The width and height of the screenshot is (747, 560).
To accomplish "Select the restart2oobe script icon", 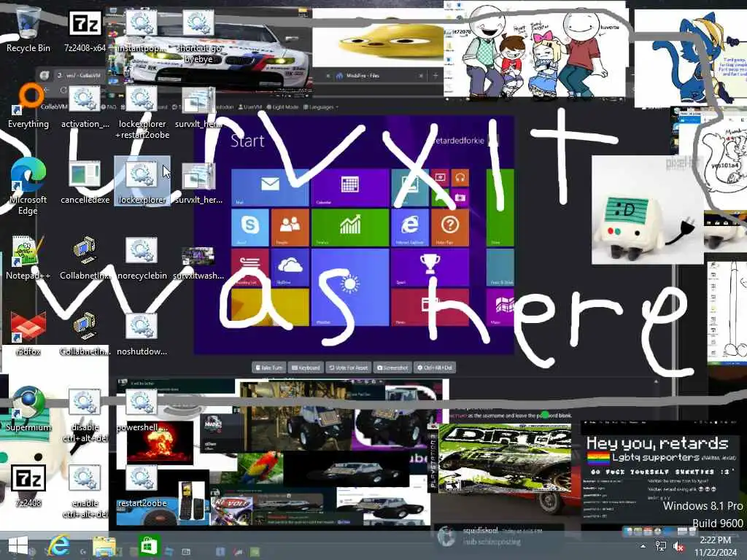I will tap(142, 485).
